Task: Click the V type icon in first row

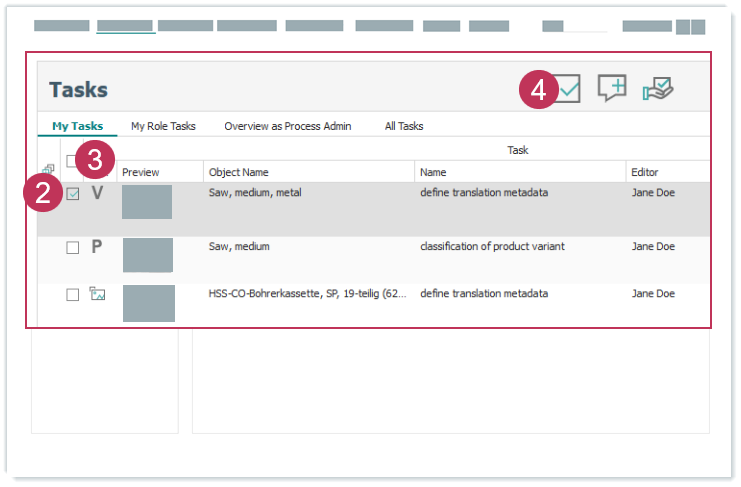Action: click(97, 194)
